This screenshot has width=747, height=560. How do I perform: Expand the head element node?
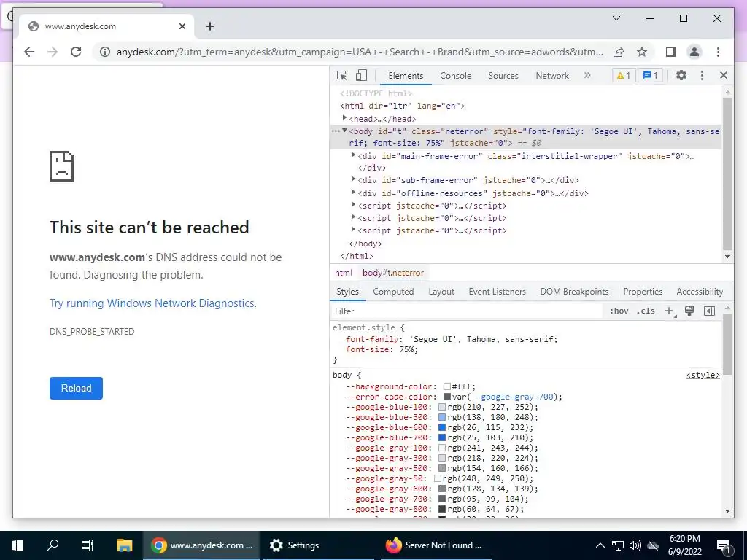[x=344, y=117]
